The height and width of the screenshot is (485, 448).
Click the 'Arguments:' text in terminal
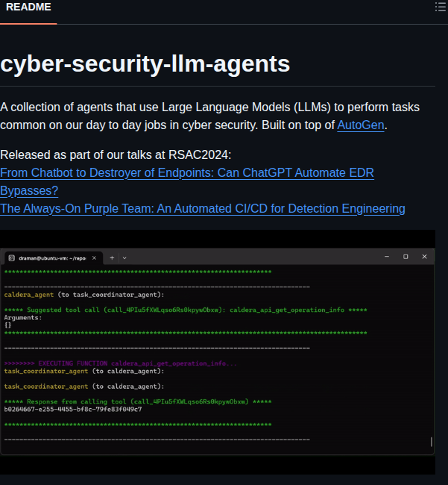tap(23, 318)
